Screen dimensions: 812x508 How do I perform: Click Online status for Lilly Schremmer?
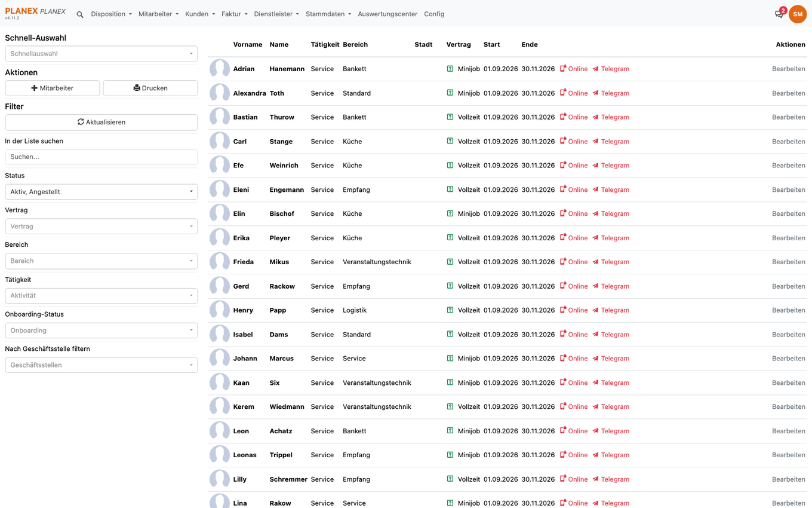coord(574,479)
